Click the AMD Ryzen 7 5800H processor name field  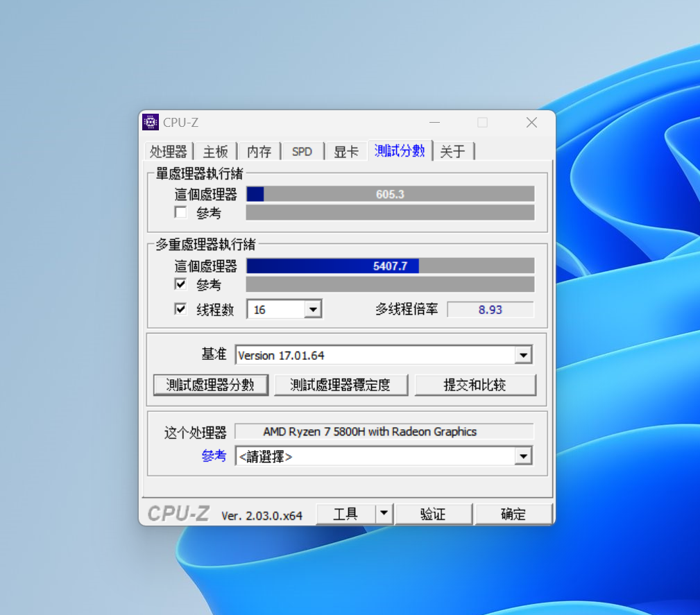(384, 431)
